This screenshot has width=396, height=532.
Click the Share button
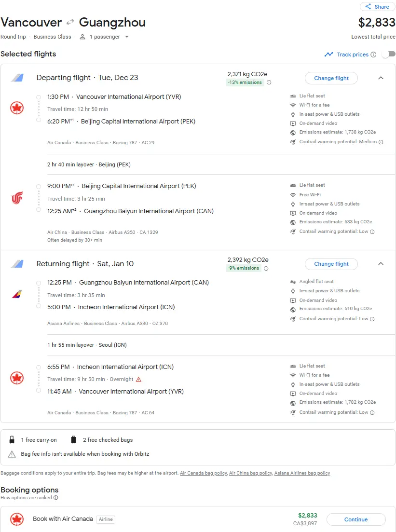377,7
